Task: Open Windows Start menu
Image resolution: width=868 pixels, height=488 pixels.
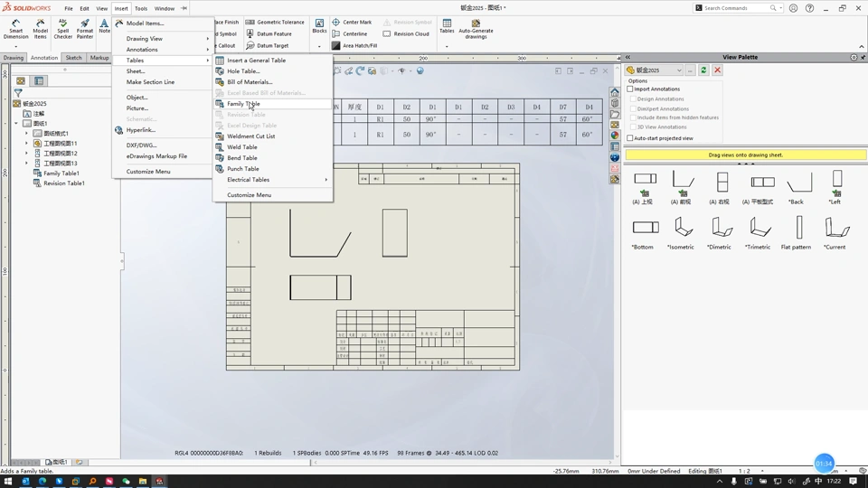Action: (8, 482)
